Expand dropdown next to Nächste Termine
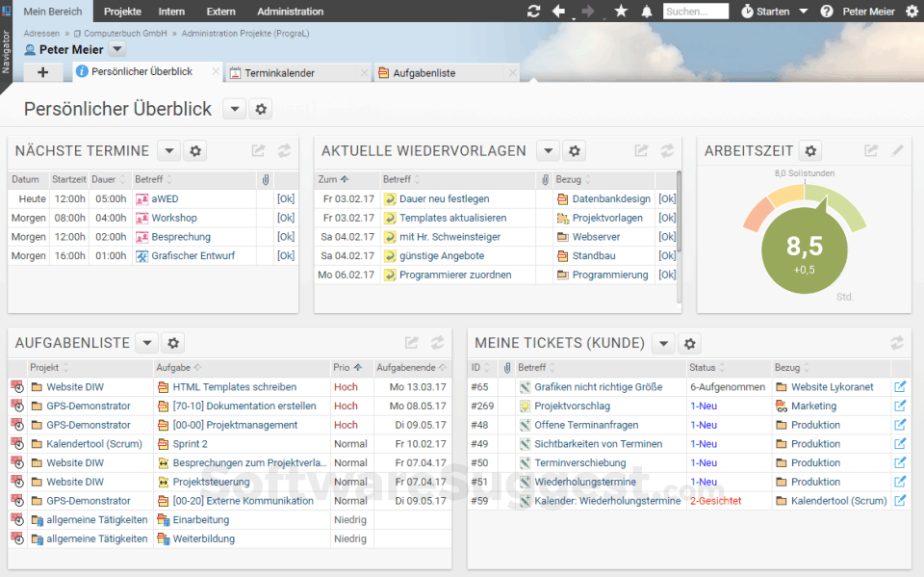This screenshot has height=577, width=924. click(x=168, y=150)
